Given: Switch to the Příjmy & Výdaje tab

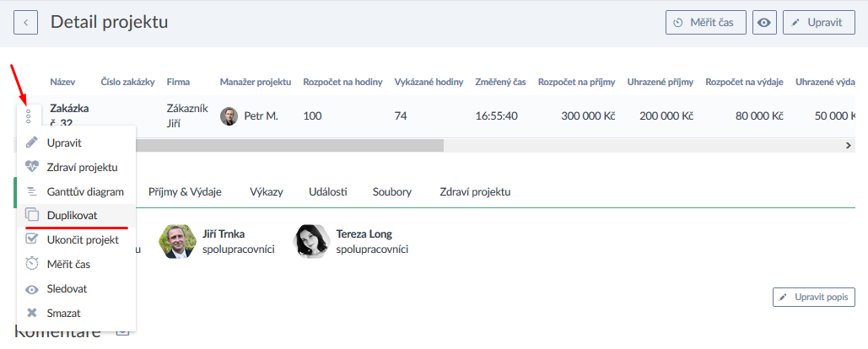Looking at the screenshot, I should [185, 192].
